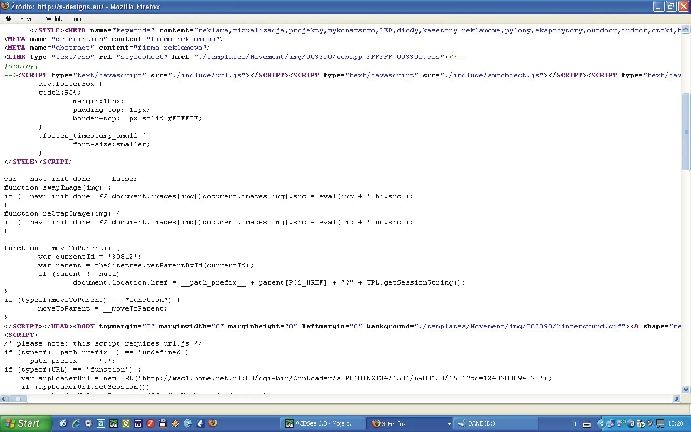The width and height of the screenshot is (691, 432).
Task: Click the Firefox icon in the title bar
Action: click(x=4, y=6)
